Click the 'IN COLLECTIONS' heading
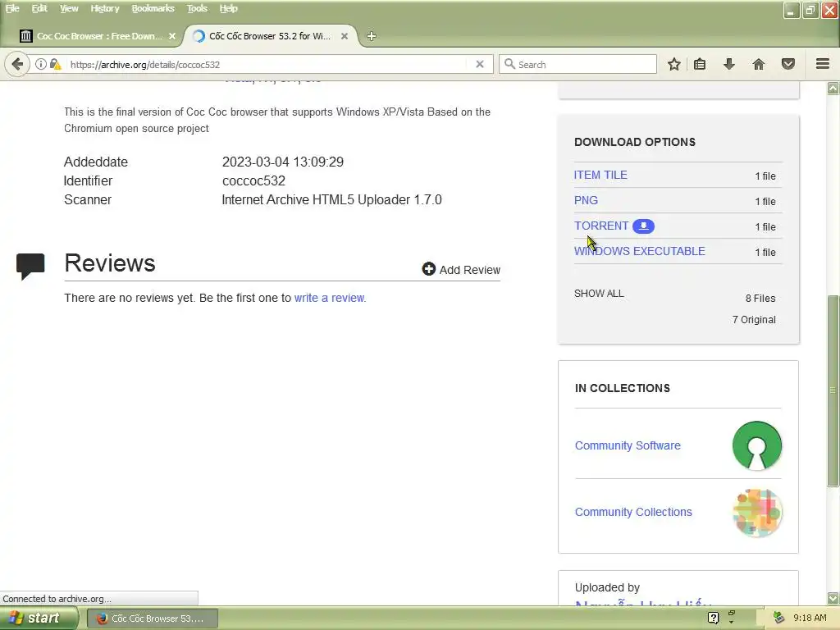The height and width of the screenshot is (630, 840). point(623,388)
